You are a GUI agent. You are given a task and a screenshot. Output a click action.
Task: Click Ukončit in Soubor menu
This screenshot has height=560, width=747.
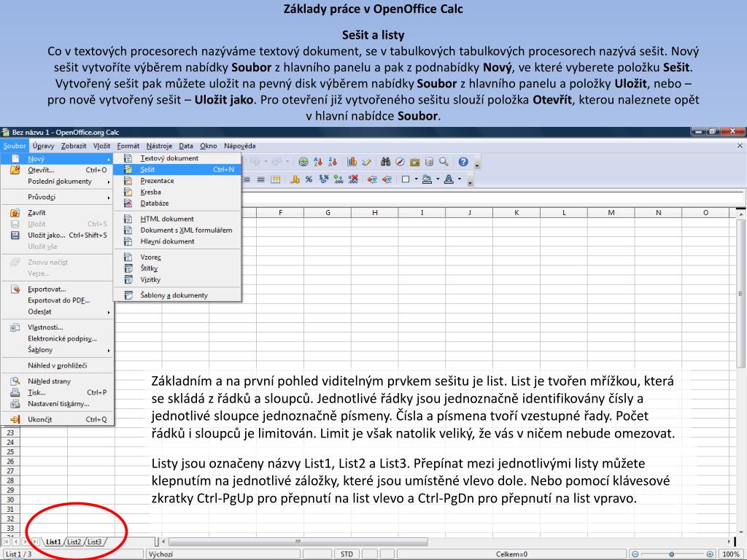57,419
